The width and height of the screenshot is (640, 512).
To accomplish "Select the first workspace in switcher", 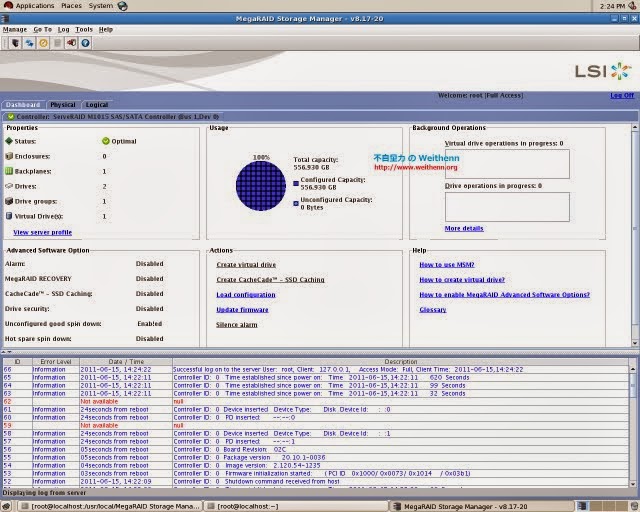I will pyautogui.click(x=582, y=506).
